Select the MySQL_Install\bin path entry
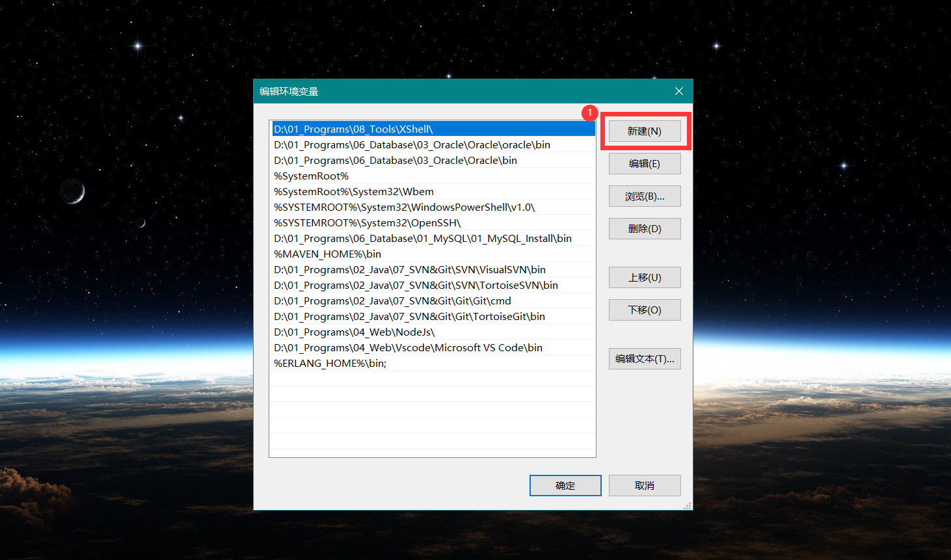Viewport: 951px width, 560px height. tap(423, 239)
